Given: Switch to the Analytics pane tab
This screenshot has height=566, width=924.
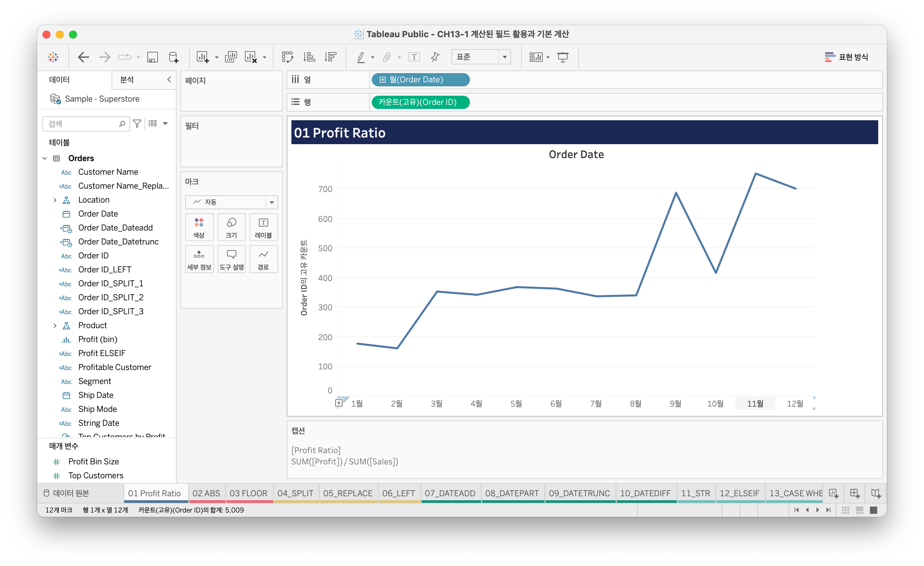Looking at the screenshot, I should pos(127,80).
